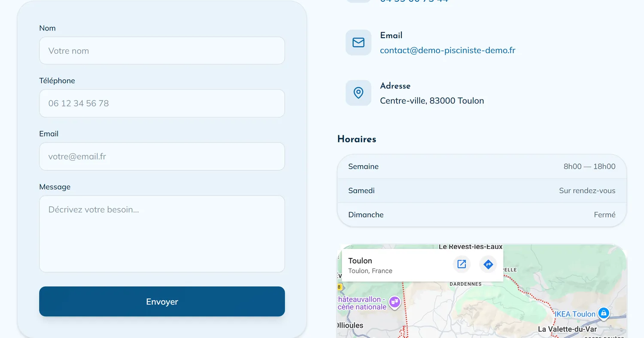The height and width of the screenshot is (338, 644).
Task: Open contact@demo-pisciniste-demo.fr email link
Action: click(x=447, y=50)
